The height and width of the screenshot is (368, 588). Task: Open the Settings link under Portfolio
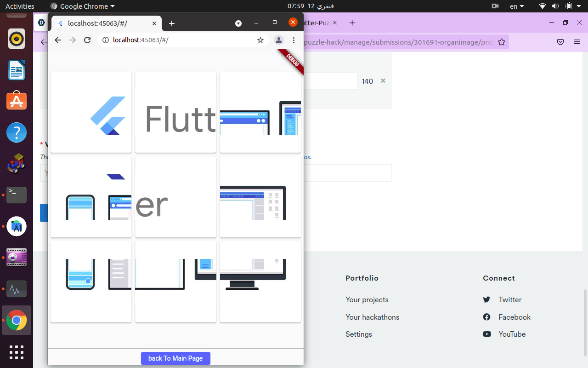point(359,334)
